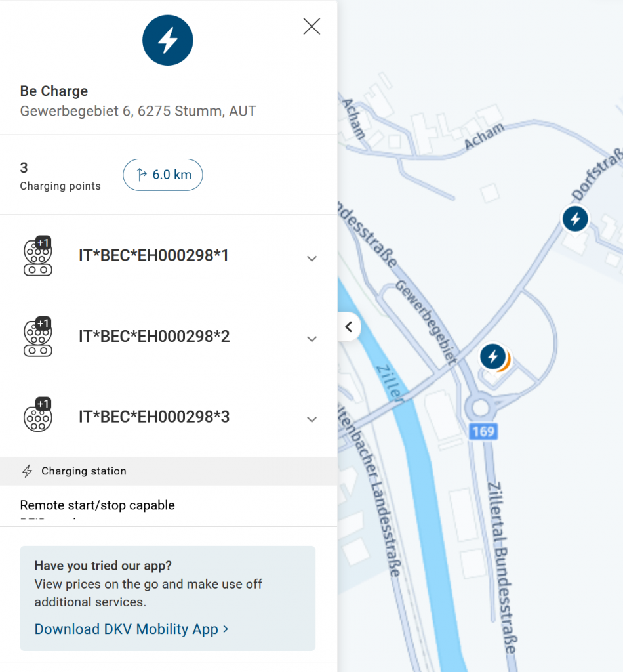
Task: Click connector icon for IT*BEC*EH000298*2
Action: (x=37, y=337)
